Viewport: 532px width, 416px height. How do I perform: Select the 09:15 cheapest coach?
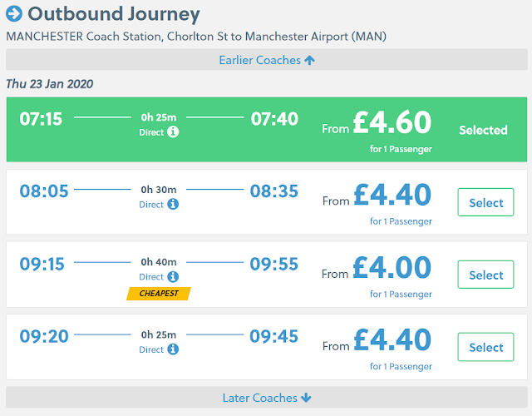coord(485,275)
